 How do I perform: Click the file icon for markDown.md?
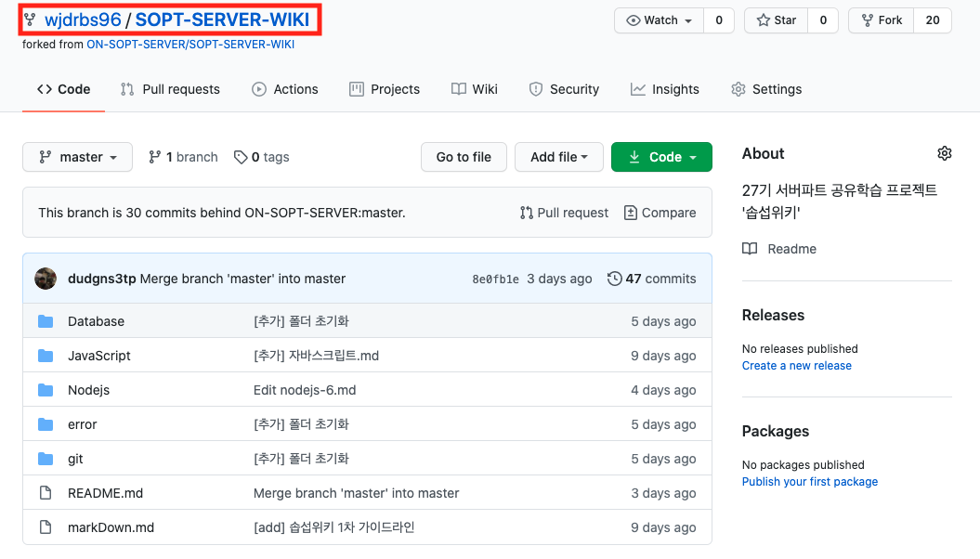point(46,527)
